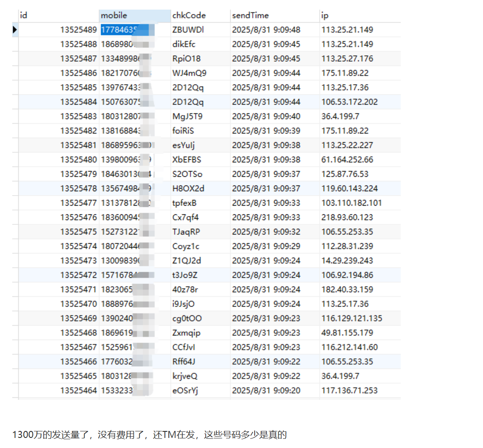Screen dimensions: 483x448
Task: Click caption text starting with 1300万的发送量了
Action: coord(149,435)
